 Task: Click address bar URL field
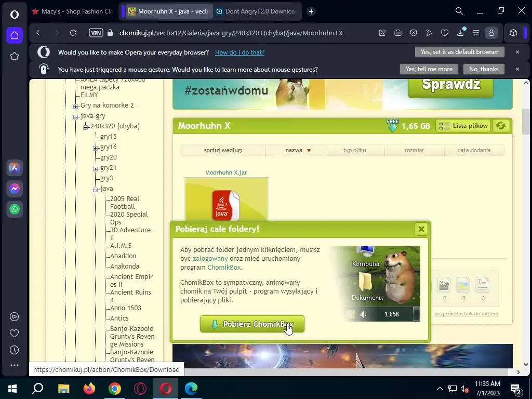coord(231,33)
